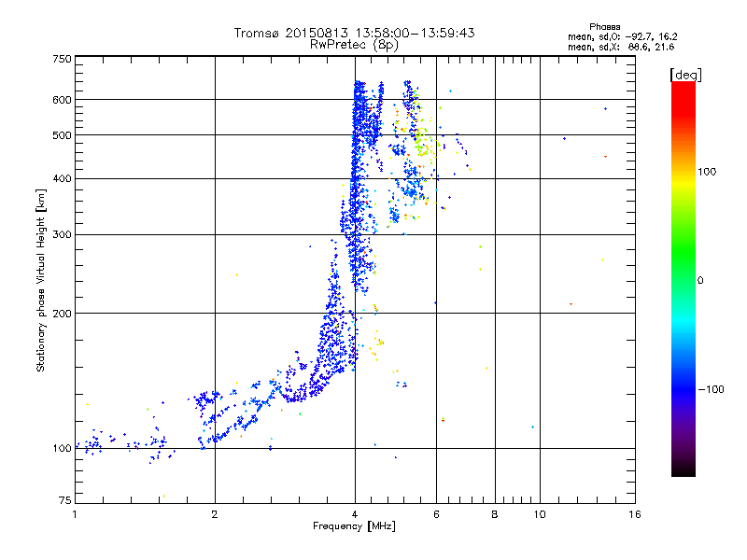Image resolution: width=747 pixels, height=560 pixels.
Task: Click the yellow zone near colorbar 100
Action: click(x=684, y=180)
